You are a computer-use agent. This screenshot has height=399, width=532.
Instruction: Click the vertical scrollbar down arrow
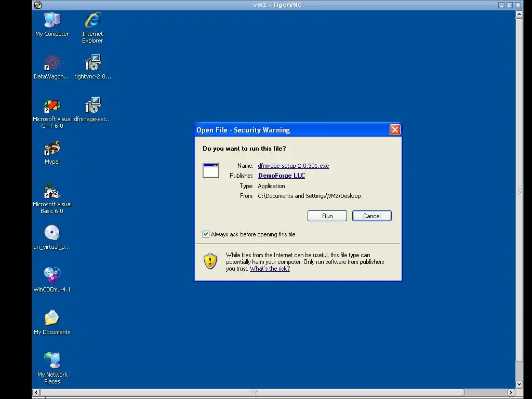point(519,384)
